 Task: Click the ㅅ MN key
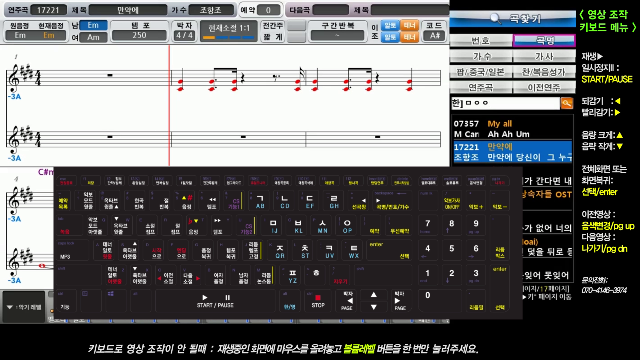click(x=322, y=226)
